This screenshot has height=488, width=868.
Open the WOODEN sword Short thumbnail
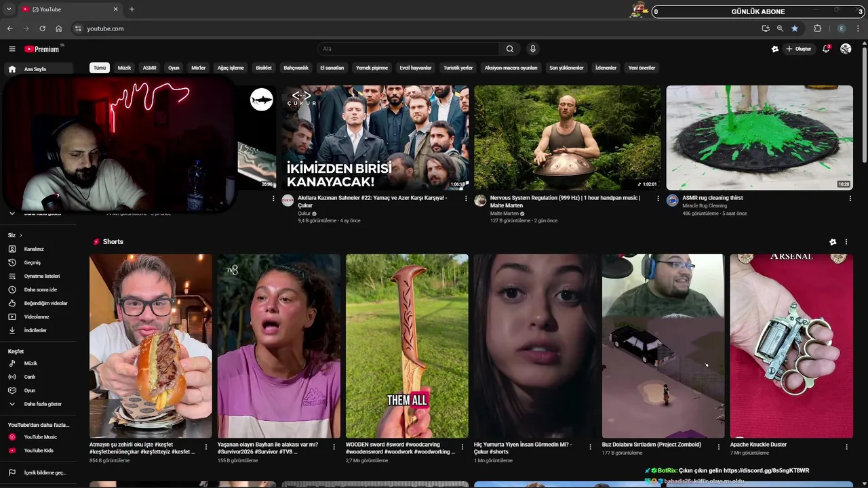pyautogui.click(x=407, y=346)
